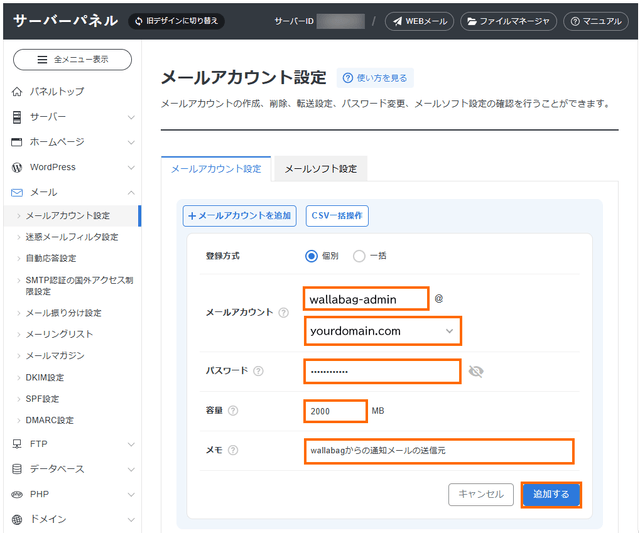Click help icon next to メールアカウント label
Viewport: 640px width, 533px height.
(283, 313)
